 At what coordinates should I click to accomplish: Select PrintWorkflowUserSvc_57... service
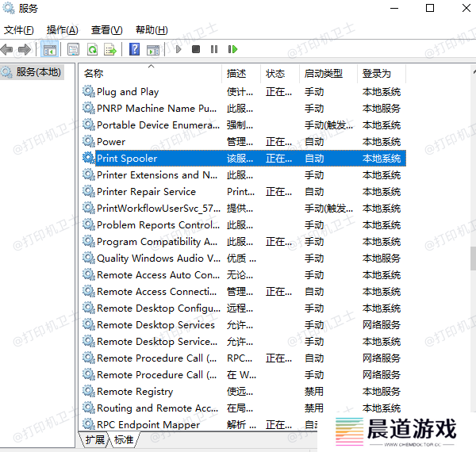(x=244, y=209)
